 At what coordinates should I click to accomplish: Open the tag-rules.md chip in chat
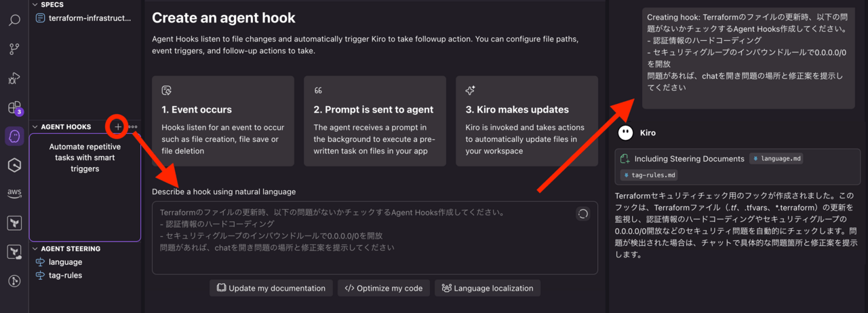click(x=650, y=175)
